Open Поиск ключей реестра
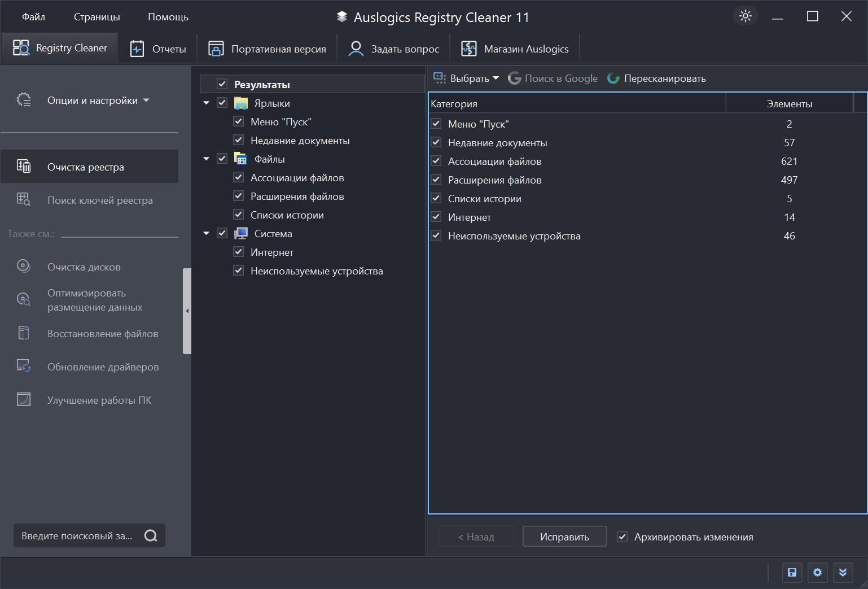This screenshot has height=589, width=868. point(99,200)
